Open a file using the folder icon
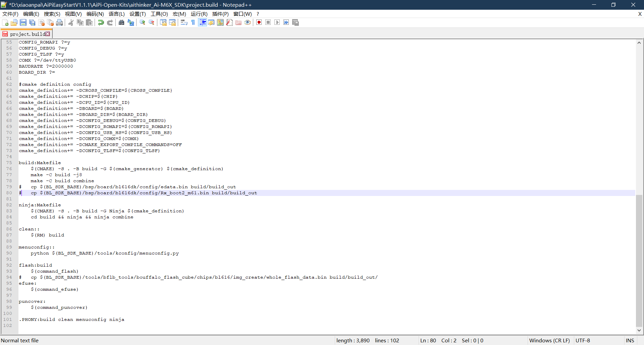The height and width of the screenshot is (345, 644). coord(14,22)
